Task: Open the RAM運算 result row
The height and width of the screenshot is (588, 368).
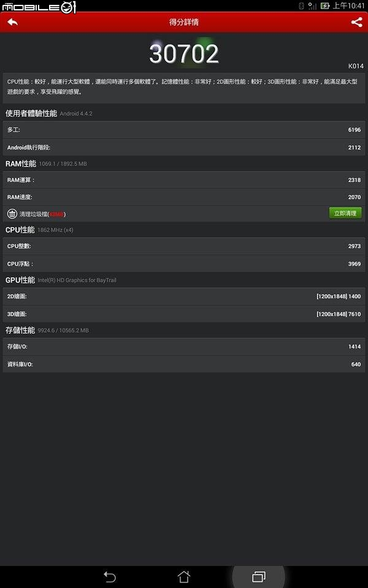Action: (x=184, y=180)
